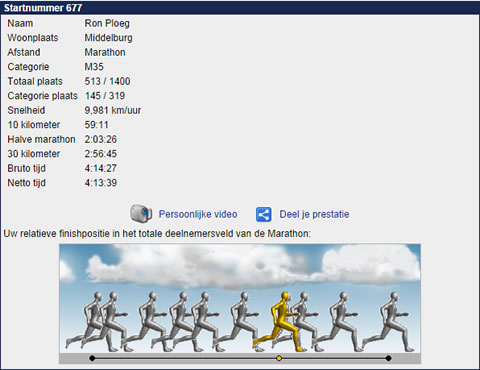
Task: Click the Woonplaats value Middelburg
Action: pyautogui.click(x=108, y=38)
